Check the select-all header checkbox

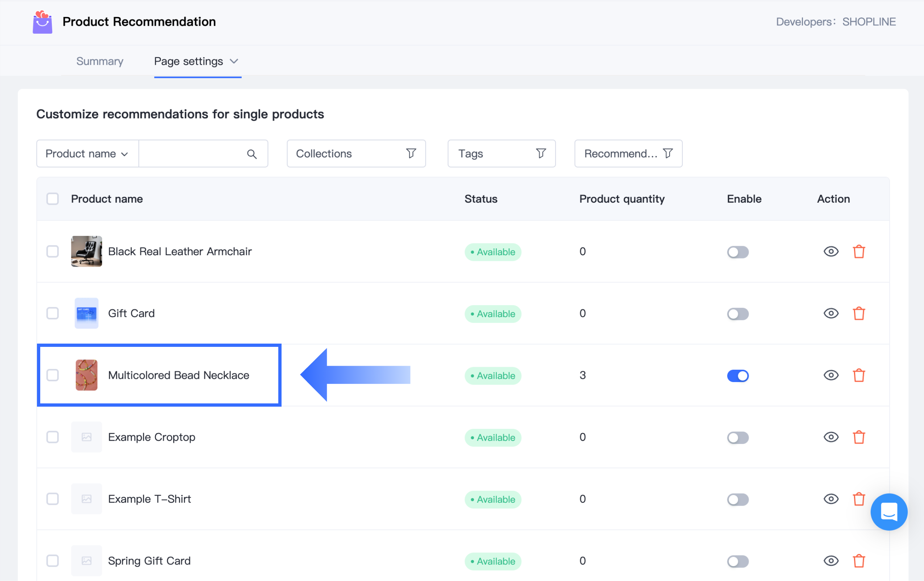coord(53,199)
